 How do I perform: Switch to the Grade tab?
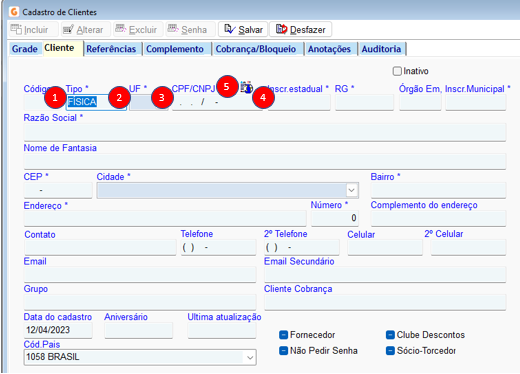tap(25, 49)
